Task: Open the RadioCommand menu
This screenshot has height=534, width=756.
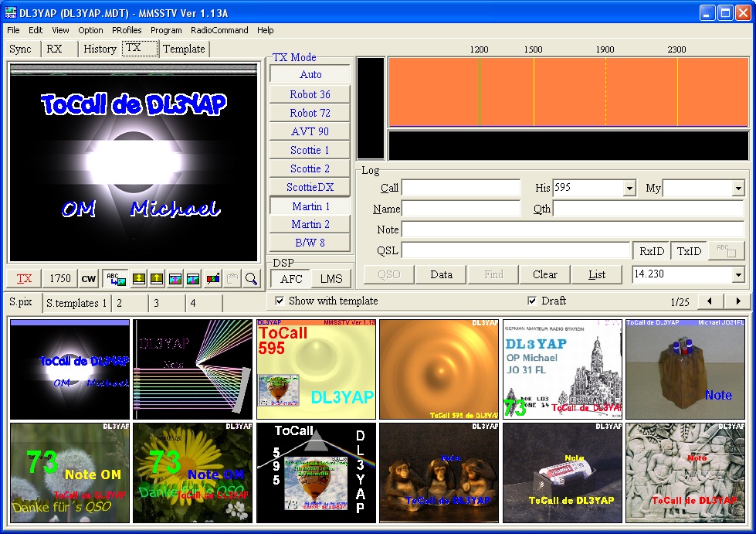Action: click(x=219, y=30)
